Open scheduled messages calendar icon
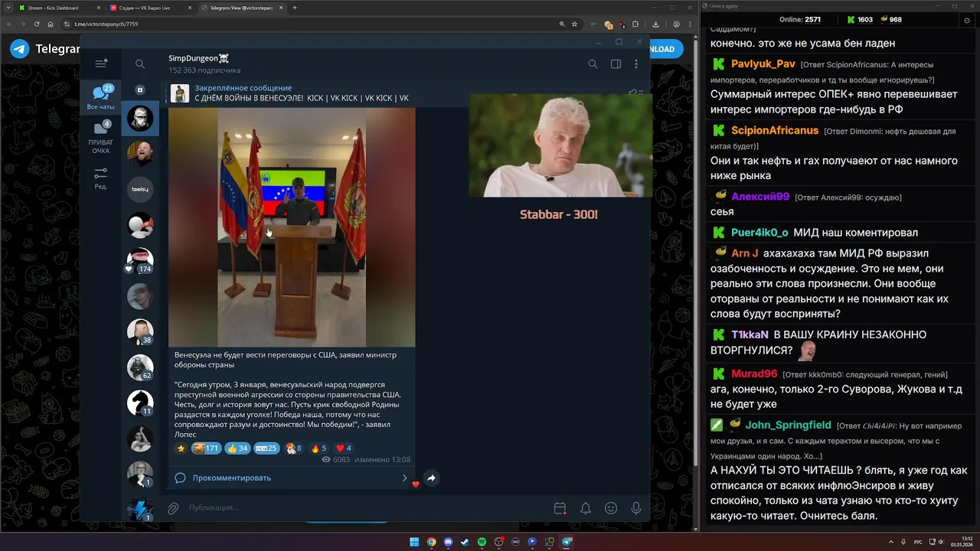This screenshot has height=551, width=980. 560,507
